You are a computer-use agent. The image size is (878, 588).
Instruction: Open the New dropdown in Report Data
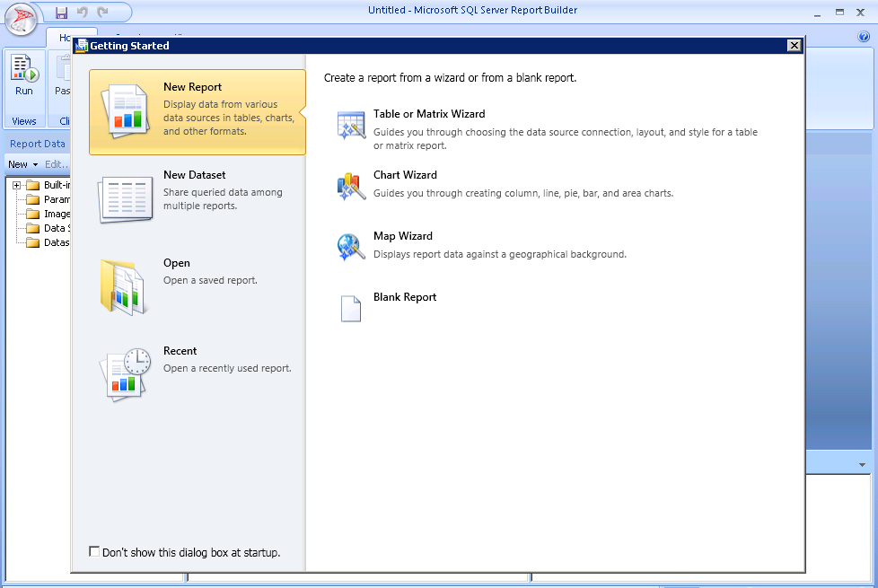(x=23, y=164)
